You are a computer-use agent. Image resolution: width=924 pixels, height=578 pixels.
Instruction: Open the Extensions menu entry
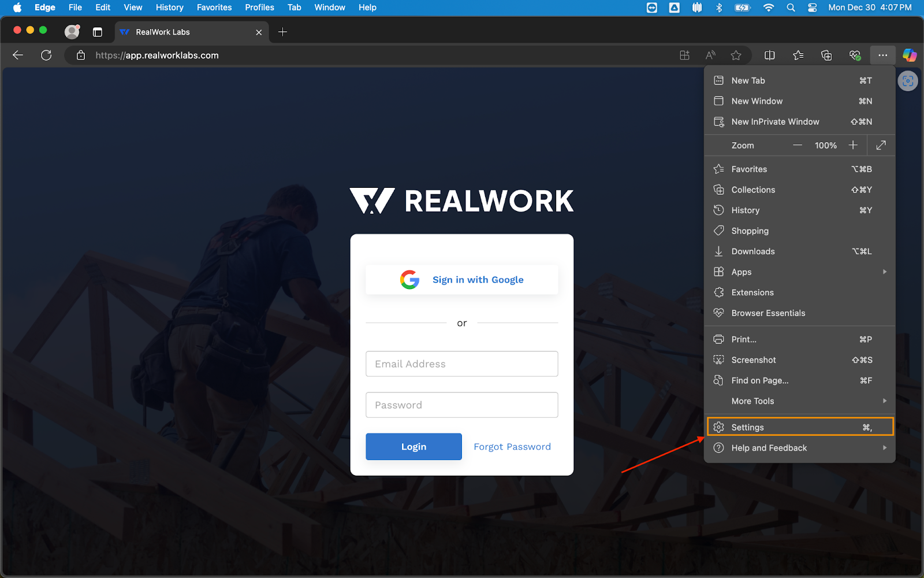pos(800,292)
